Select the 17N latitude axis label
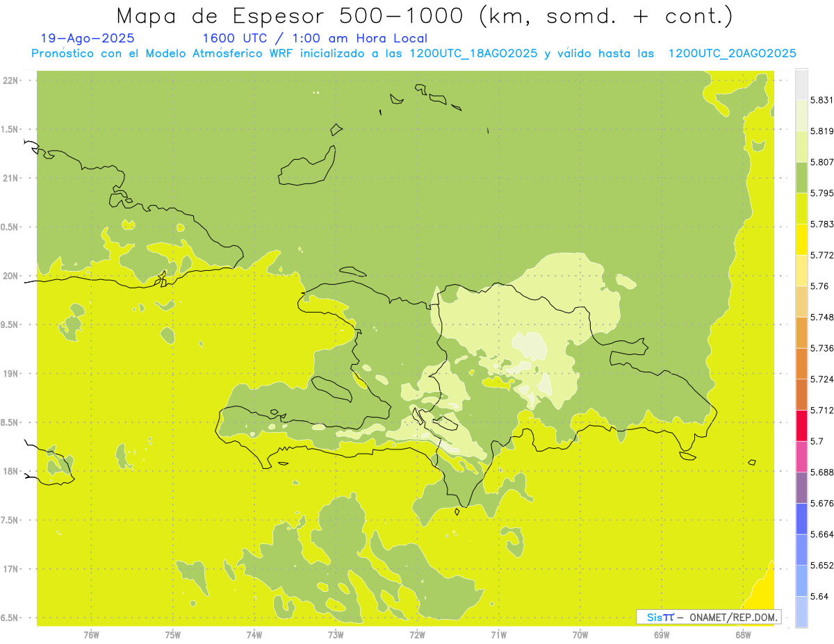 pyautogui.click(x=10, y=569)
